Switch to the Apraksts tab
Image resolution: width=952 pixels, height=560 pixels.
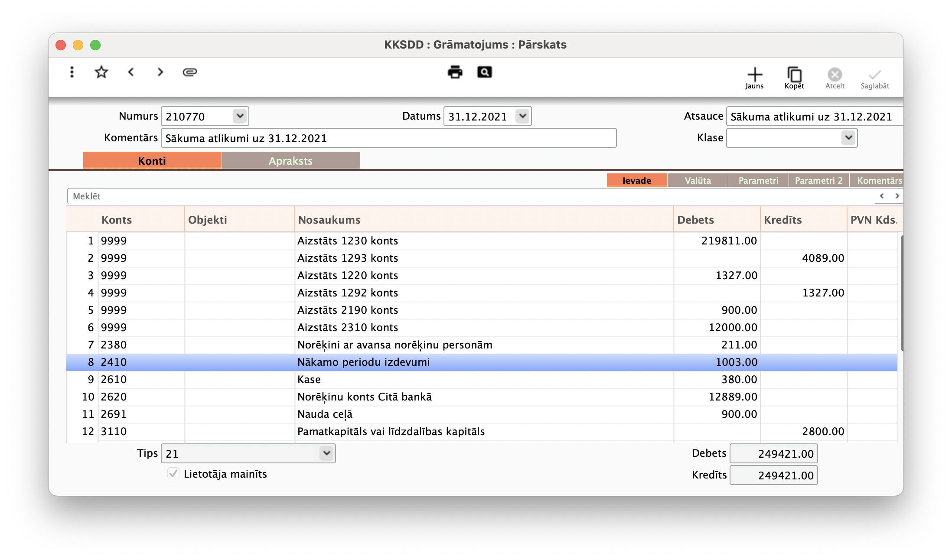[290, 161]
